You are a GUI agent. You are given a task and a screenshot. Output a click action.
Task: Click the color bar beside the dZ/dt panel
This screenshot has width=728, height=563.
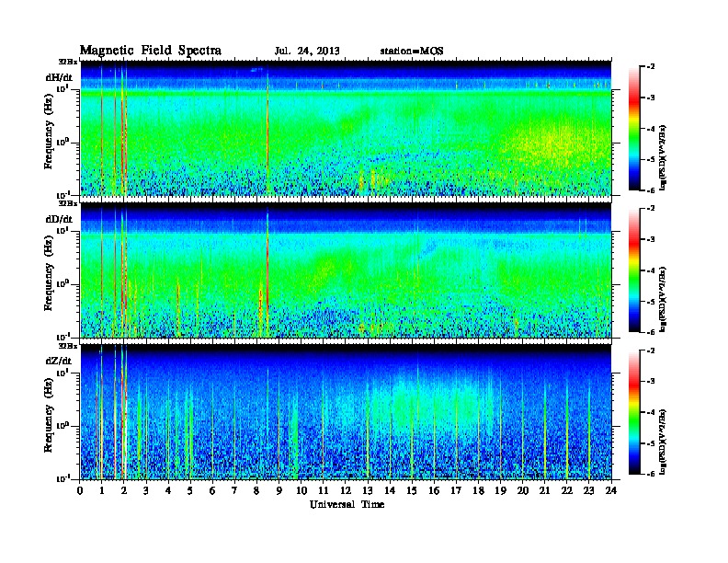click(634, 412)
